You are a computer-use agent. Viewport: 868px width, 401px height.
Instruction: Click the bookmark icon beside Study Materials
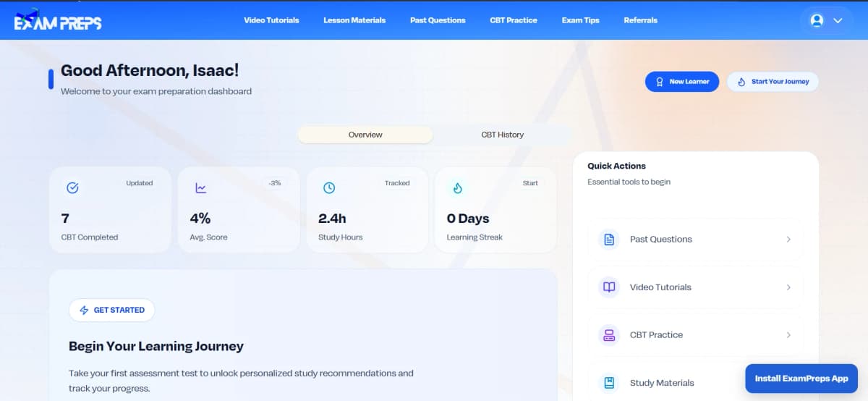(x=609, y=383)
